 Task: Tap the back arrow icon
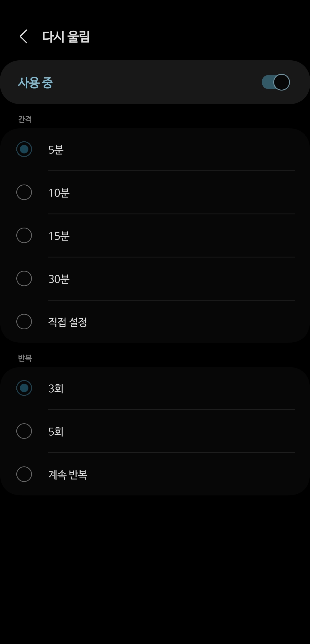pyautogui.click(x=24, y=36)
